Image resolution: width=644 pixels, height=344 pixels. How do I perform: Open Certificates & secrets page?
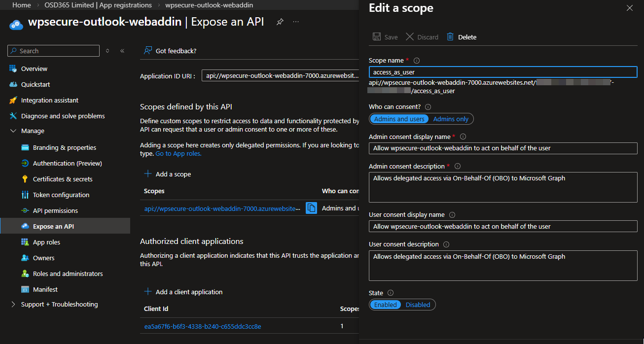[x=63, y=179]
